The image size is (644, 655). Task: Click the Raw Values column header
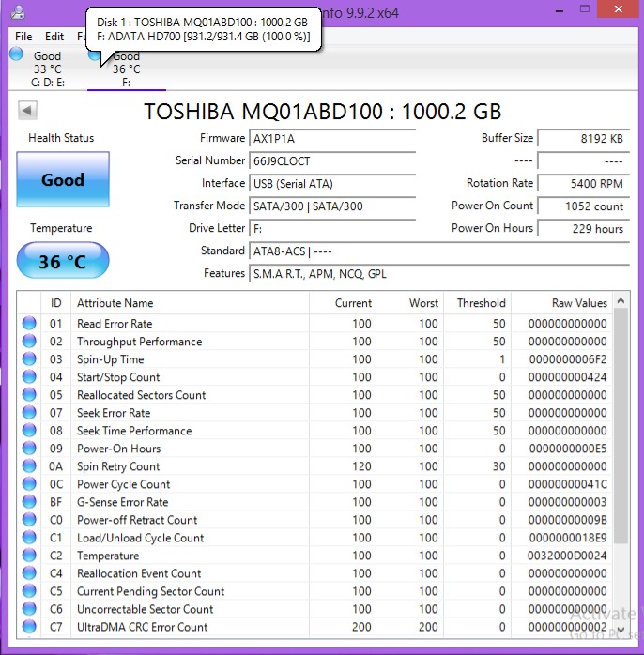[x=561, y=303]
